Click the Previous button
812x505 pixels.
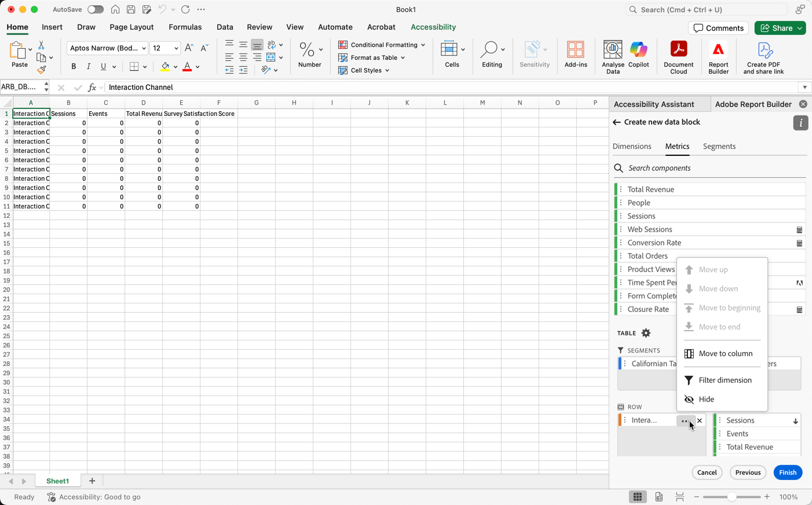[x=748, y=473]
